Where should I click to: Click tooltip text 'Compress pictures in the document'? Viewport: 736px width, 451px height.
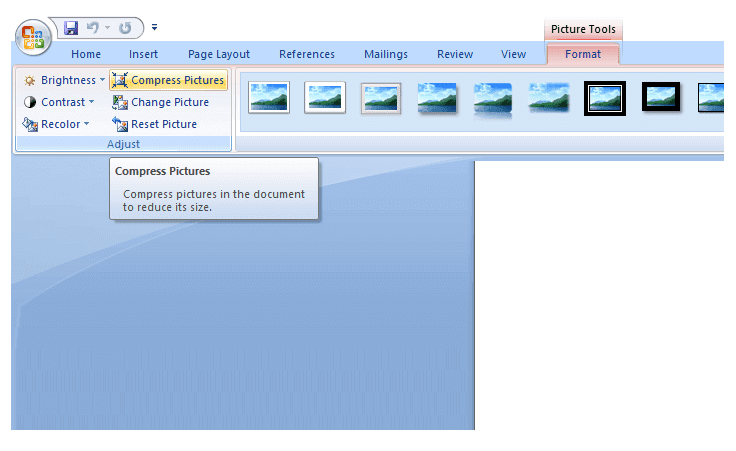point(214,194)
